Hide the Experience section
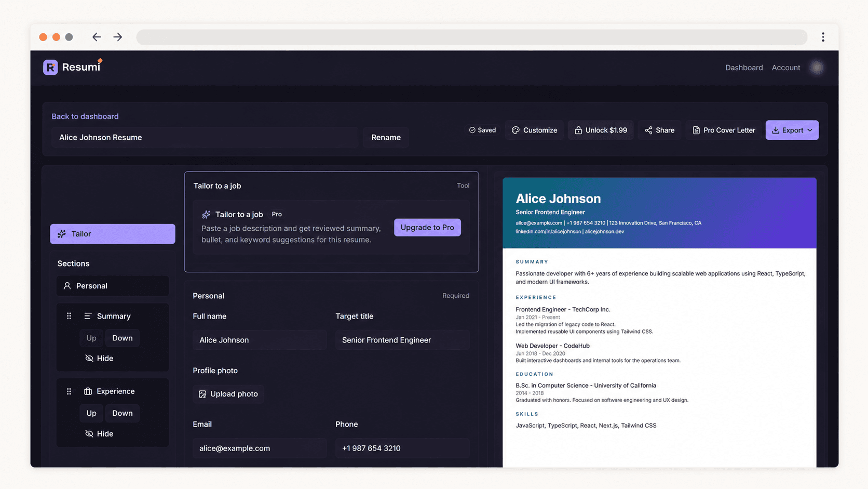This screenshot has height=489, width=868. [99, 433]
